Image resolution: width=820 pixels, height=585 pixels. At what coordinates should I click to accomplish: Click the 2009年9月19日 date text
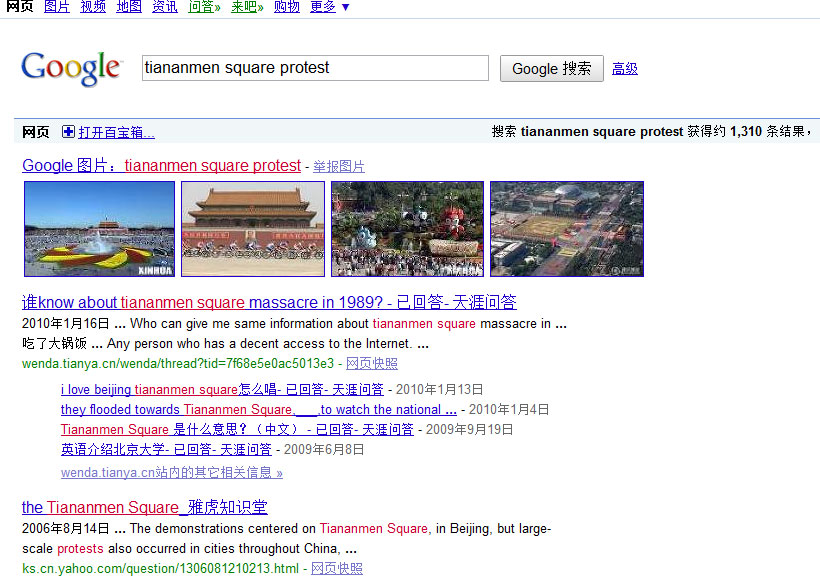(x=469, y=429)
